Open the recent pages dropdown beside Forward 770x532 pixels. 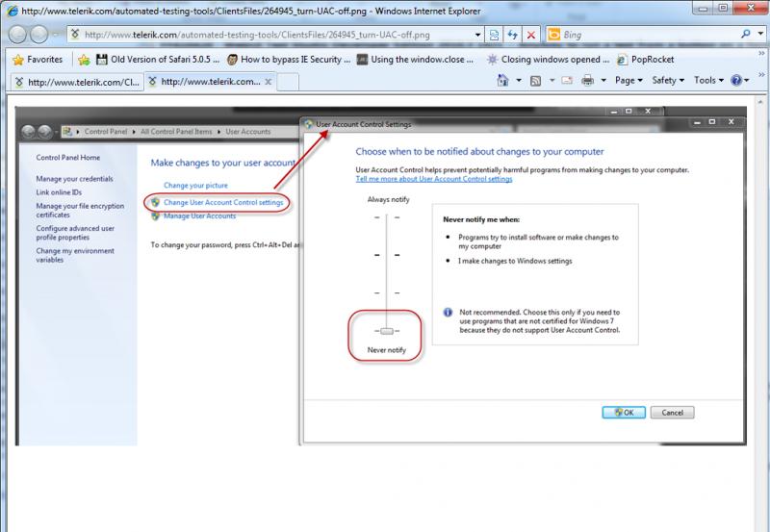[x=55, y=35]
